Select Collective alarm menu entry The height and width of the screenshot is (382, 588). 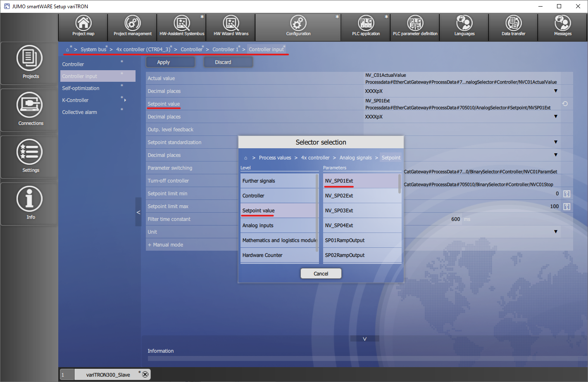point(79,112)
